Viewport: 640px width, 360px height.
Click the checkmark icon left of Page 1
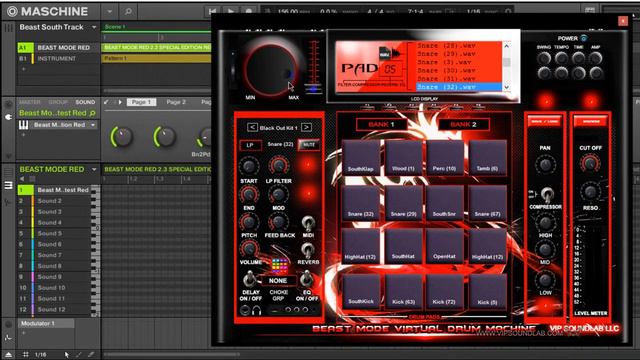107,102
